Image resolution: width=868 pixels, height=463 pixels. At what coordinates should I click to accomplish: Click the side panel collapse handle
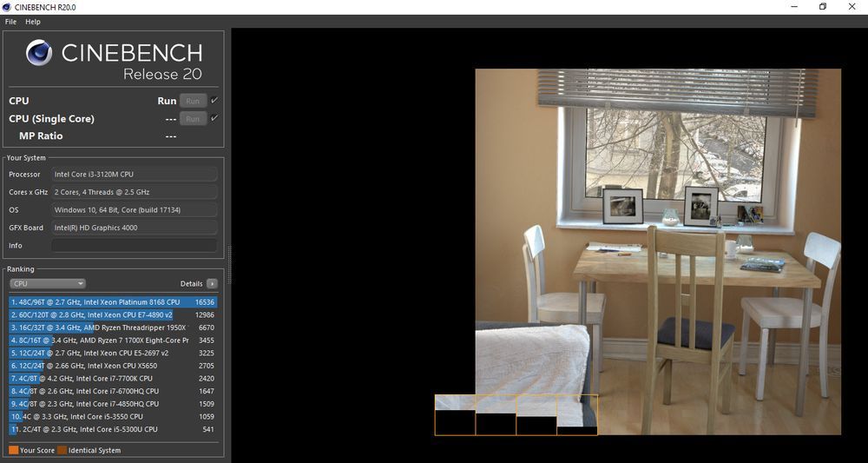(x=228, y=265)
